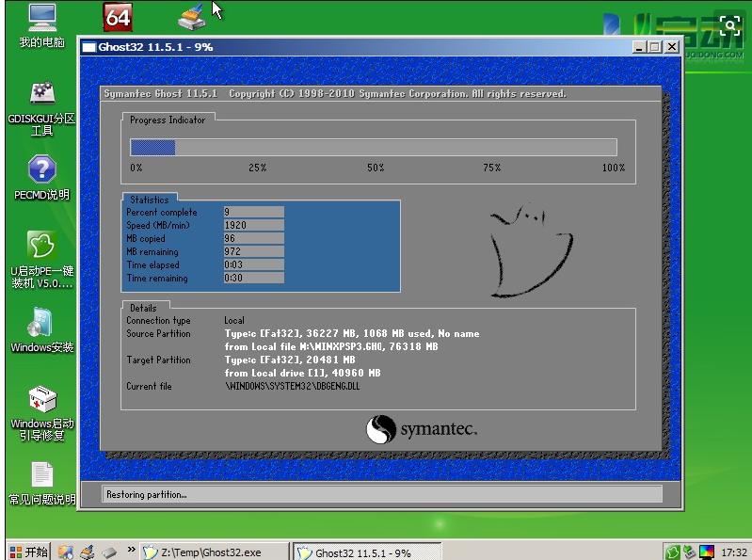This screenshot has height=560, width=752.
Task: Maximize the Ghost32 window
Action: point(655,47)
